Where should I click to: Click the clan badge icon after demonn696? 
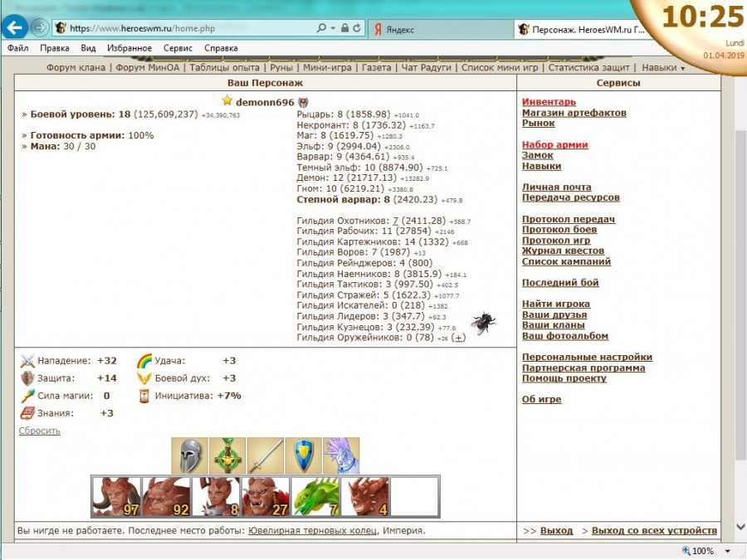(x=303, y=102)
